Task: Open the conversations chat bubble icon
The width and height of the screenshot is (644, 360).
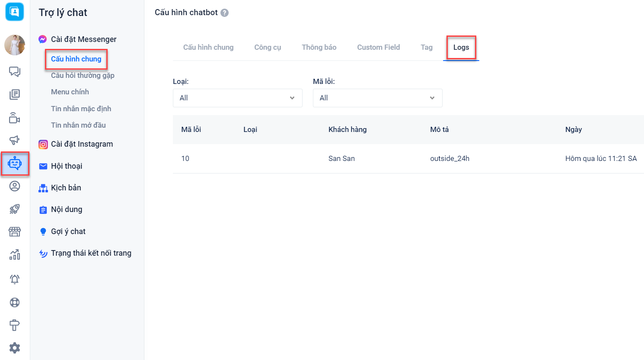Action: point(15,71)
